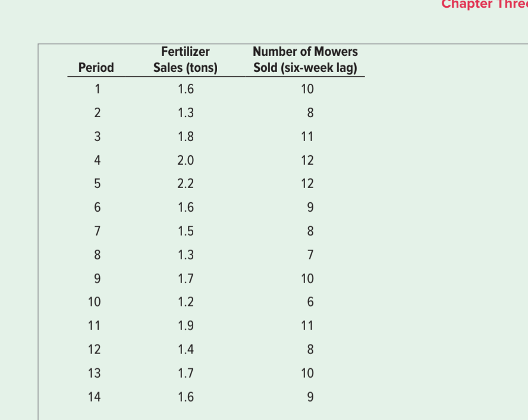
Task: Select fertilizer sales value 2.2
Action: 186,184
